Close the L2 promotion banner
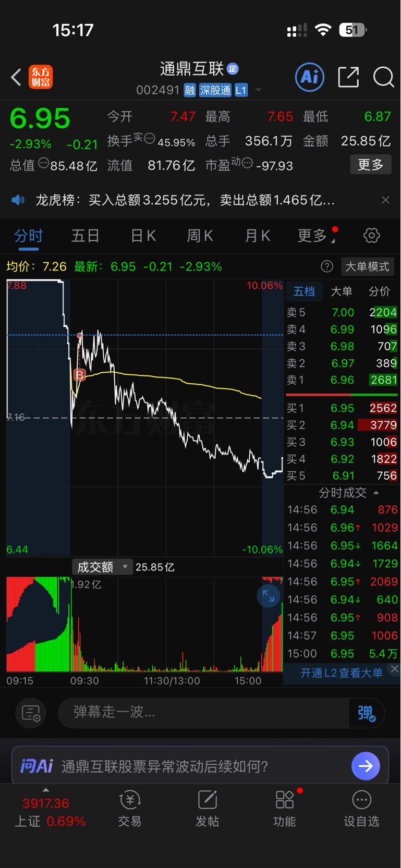Screen dimensions: 401x868 tap(395, 669)
